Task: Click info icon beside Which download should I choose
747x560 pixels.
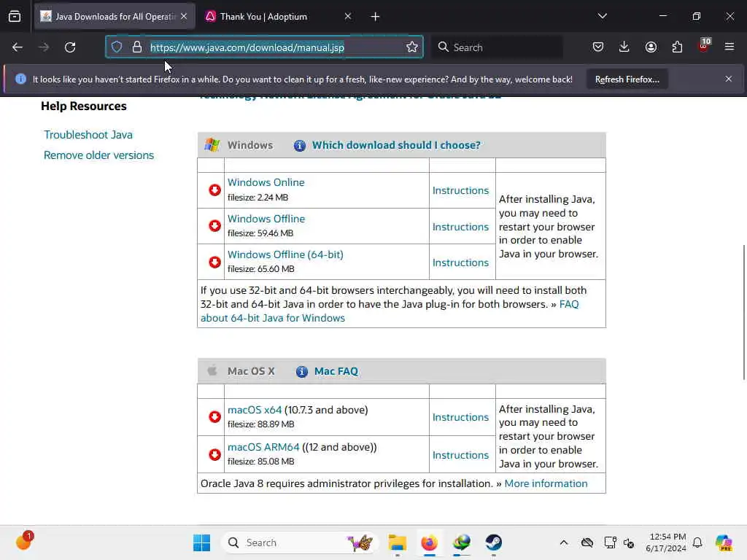Action: click(300, 146)
